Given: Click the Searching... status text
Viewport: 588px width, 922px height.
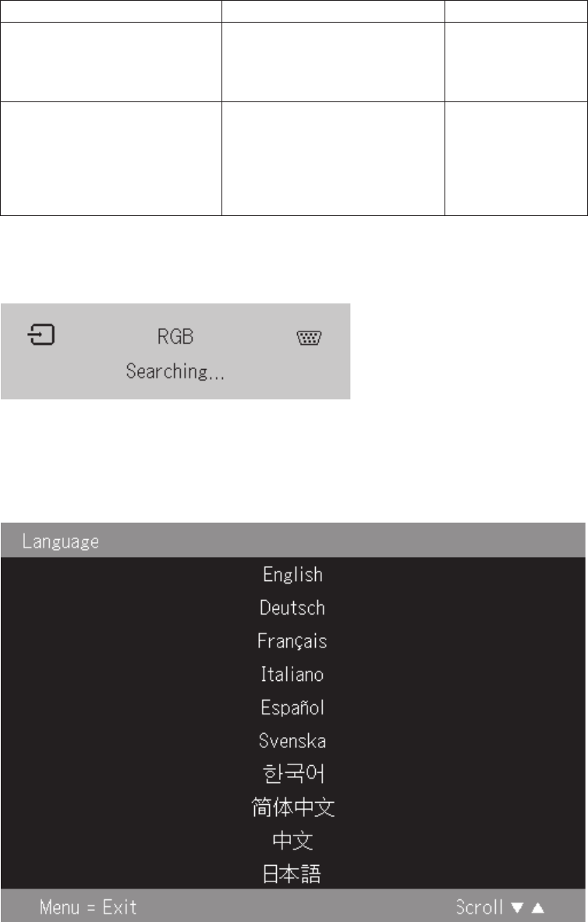Looking at the screenshot, I should point(175,372).
